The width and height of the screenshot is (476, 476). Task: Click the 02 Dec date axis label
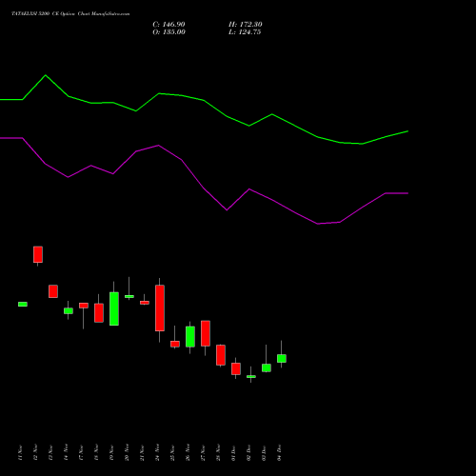coord(248,453)
